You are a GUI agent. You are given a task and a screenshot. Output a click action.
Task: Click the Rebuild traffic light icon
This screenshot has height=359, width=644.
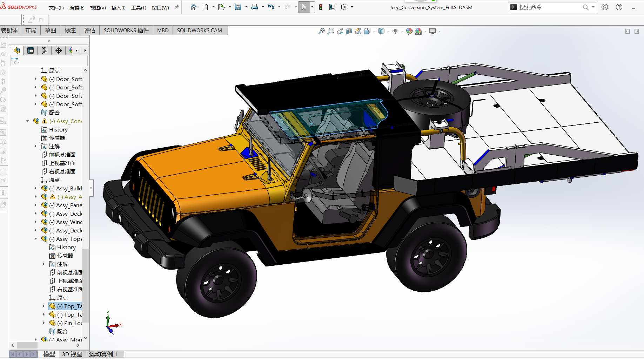coord(321,7)
